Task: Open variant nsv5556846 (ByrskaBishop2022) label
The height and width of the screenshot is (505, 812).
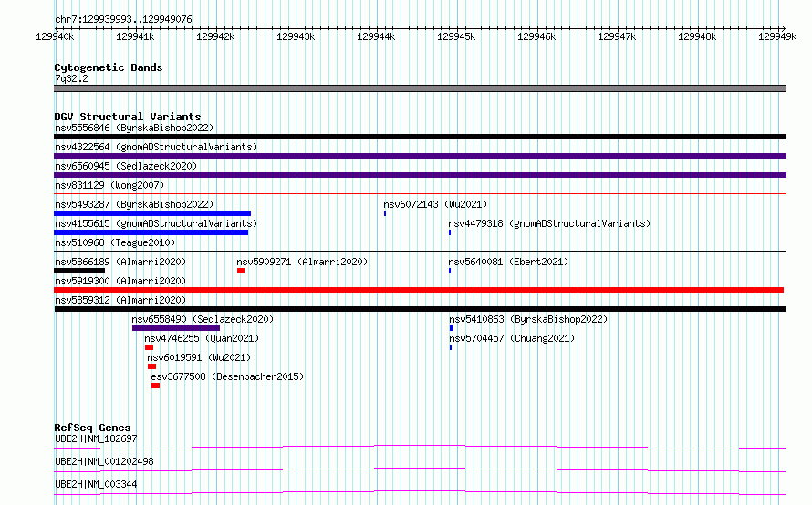Action: click(x=134, y=128)
